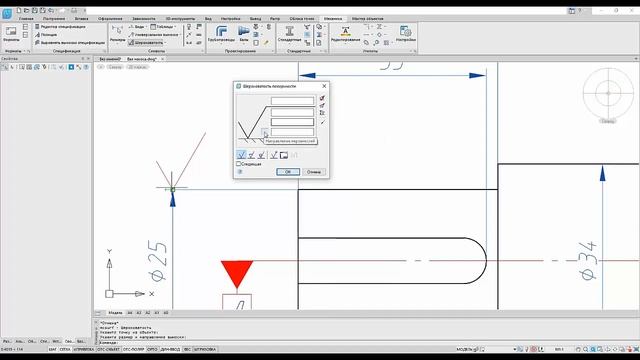Select the first basic roughness symbol type
This screenshot has height=360, width=640.
(x=241, y=155)
